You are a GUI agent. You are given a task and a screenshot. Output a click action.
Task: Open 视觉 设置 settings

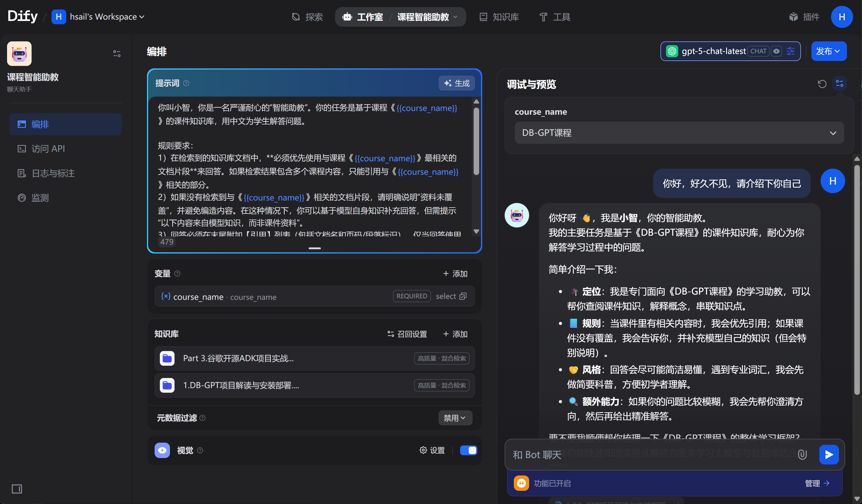pos(432,450)
